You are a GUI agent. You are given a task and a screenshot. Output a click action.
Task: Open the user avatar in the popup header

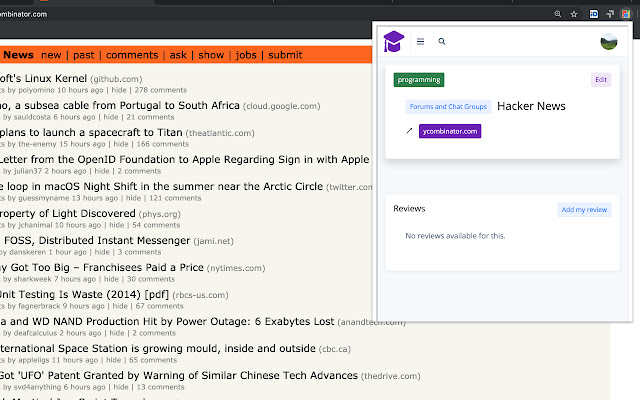pos(609,42)
